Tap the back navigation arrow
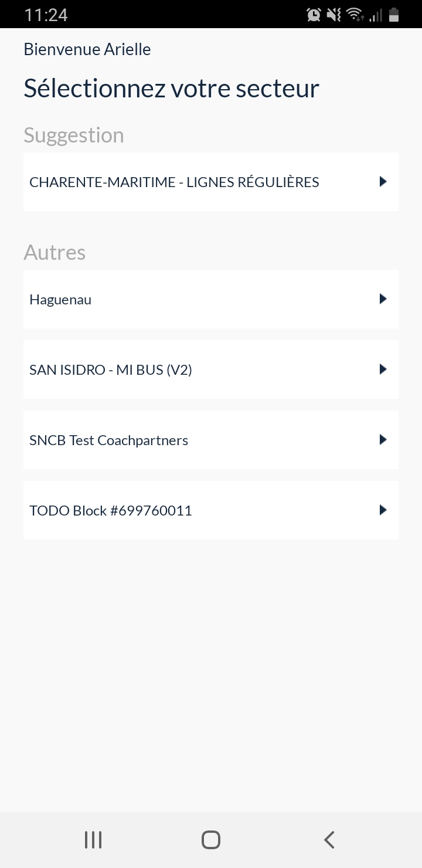 point(329,839)
